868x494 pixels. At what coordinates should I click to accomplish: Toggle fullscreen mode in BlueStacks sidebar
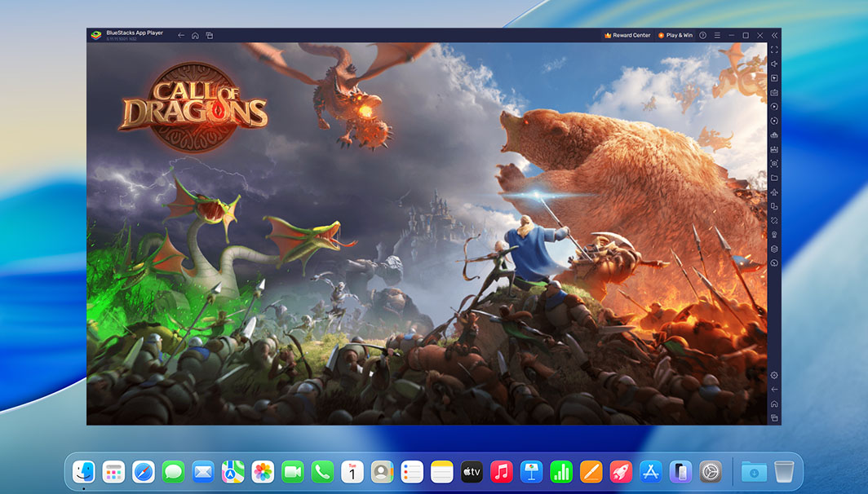(774, 50)
